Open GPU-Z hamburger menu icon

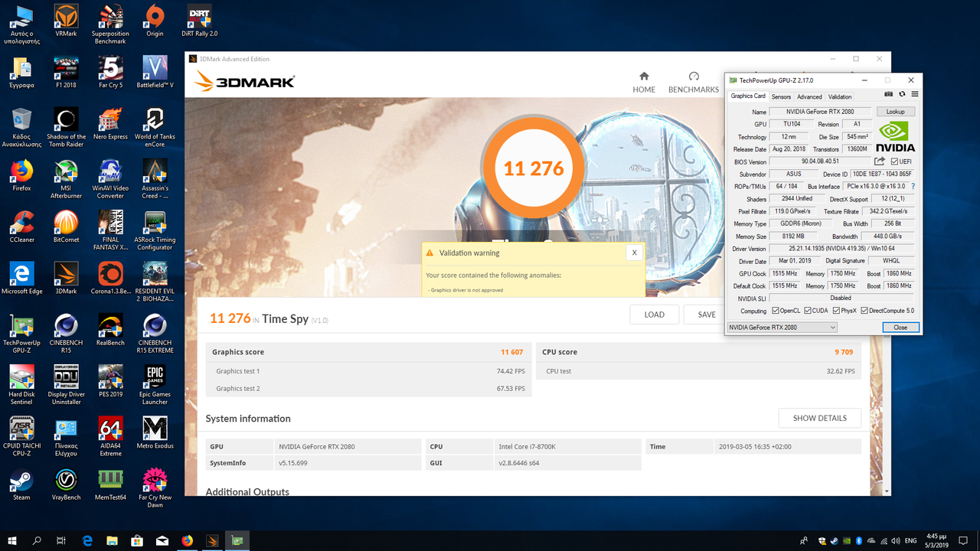point(914,94)
